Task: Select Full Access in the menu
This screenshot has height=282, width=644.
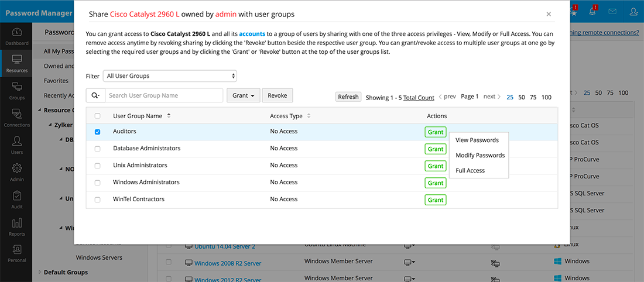Action: (x=470, y=171)
